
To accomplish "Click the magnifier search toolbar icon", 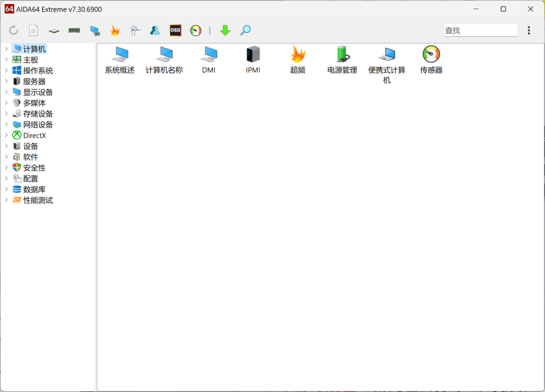I will click(x=245, y=31).
